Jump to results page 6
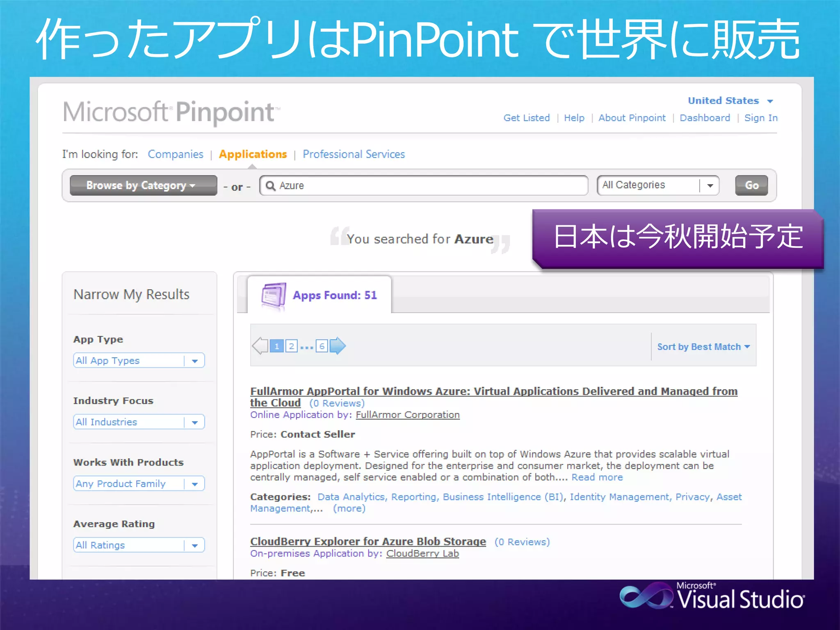Screen dimensions: 840x630 coord(322,346)
